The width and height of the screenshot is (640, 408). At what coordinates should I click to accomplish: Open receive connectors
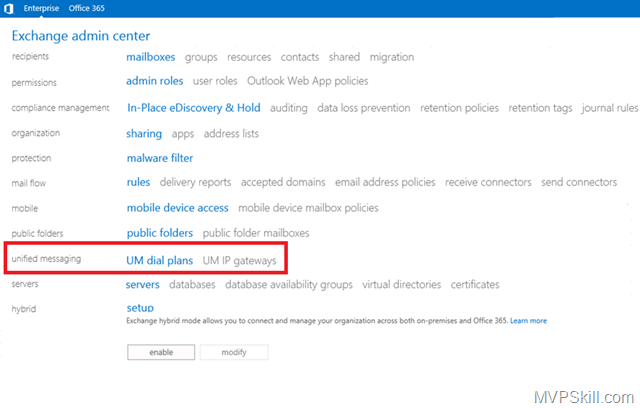(489, 182)
